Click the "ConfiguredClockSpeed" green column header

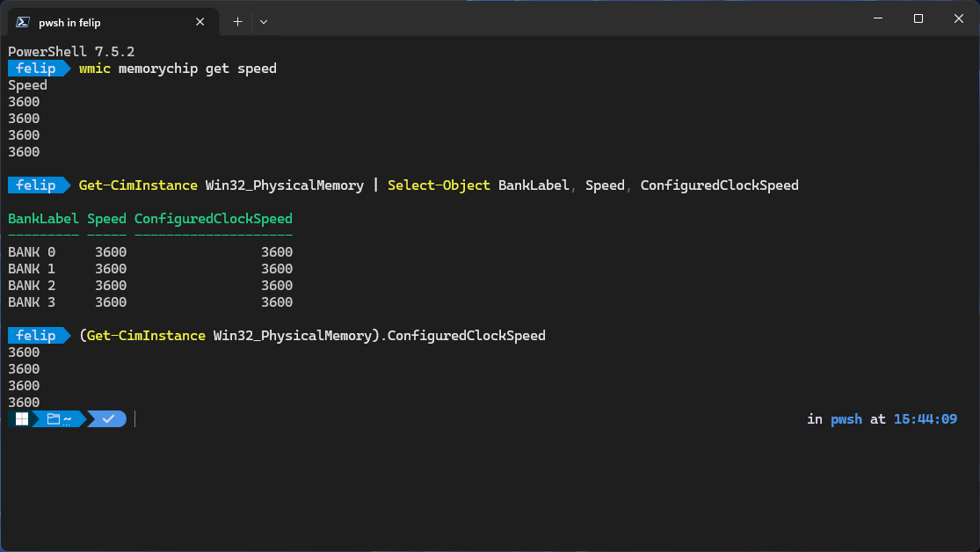click(x=213, y=219)
